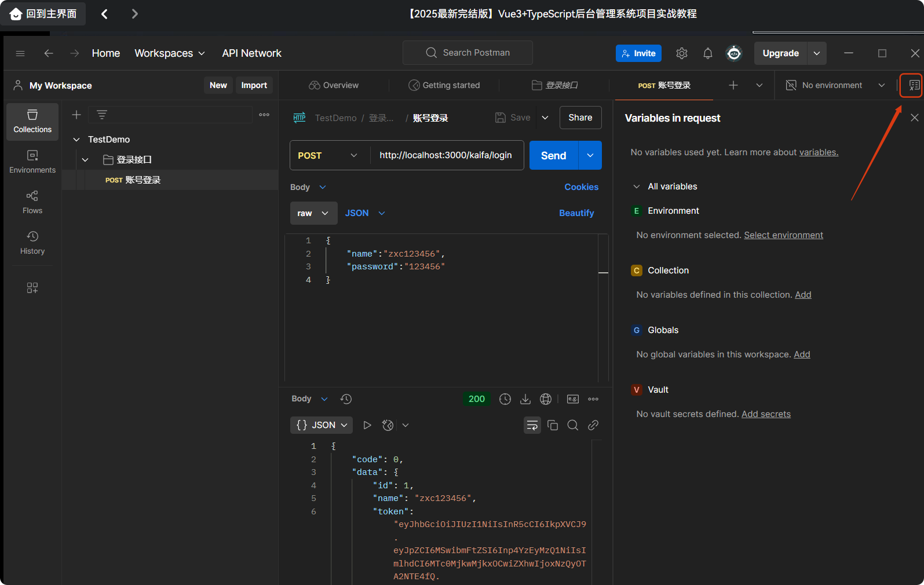Click the Beautify link

[x=576, y=213]
